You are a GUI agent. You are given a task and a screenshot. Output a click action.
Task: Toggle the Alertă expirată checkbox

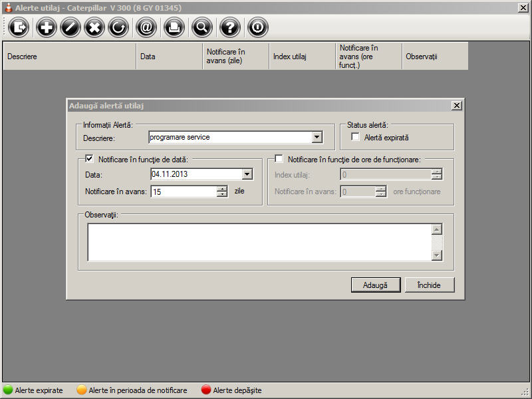coord(355,137)
